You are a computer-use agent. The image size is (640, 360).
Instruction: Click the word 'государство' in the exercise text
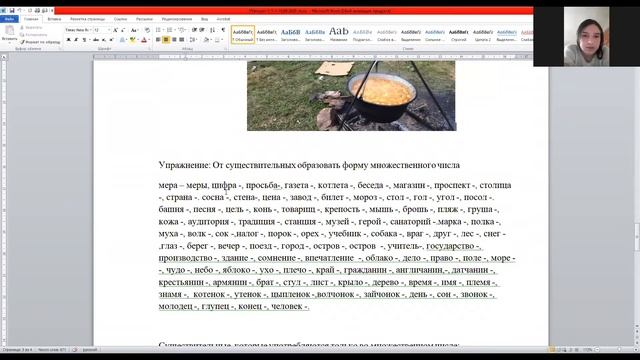point(451,246)
